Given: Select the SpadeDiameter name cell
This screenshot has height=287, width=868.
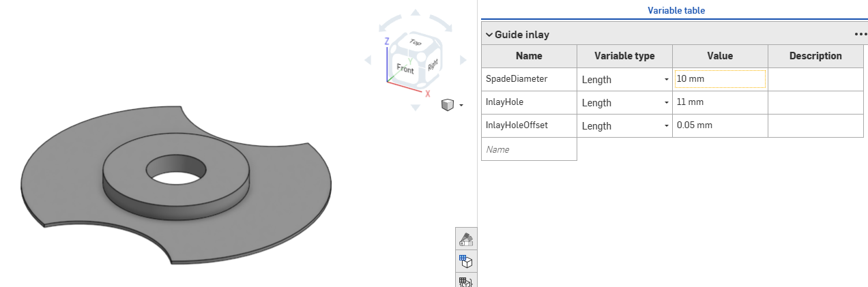Looking at the screenshot, I should 529,79.
